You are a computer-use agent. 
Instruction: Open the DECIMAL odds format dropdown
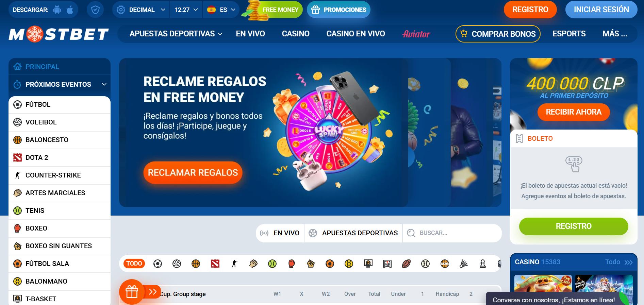[x=141, y=10]
